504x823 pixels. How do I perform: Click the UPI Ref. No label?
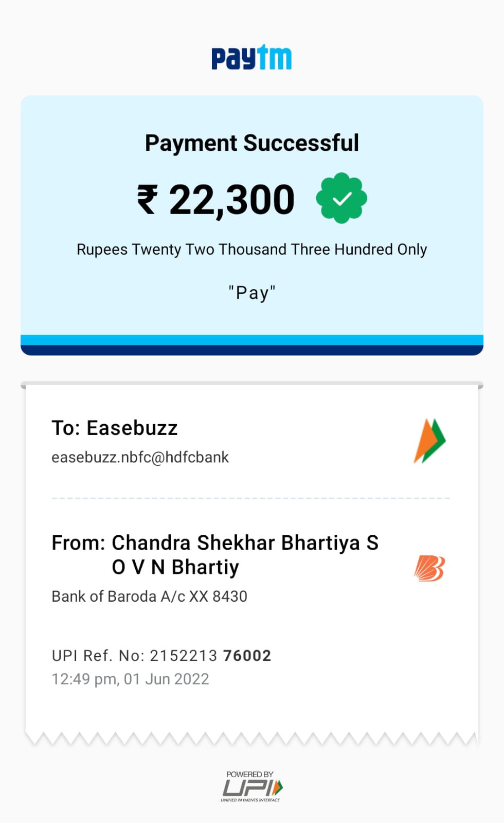(98, 655)
